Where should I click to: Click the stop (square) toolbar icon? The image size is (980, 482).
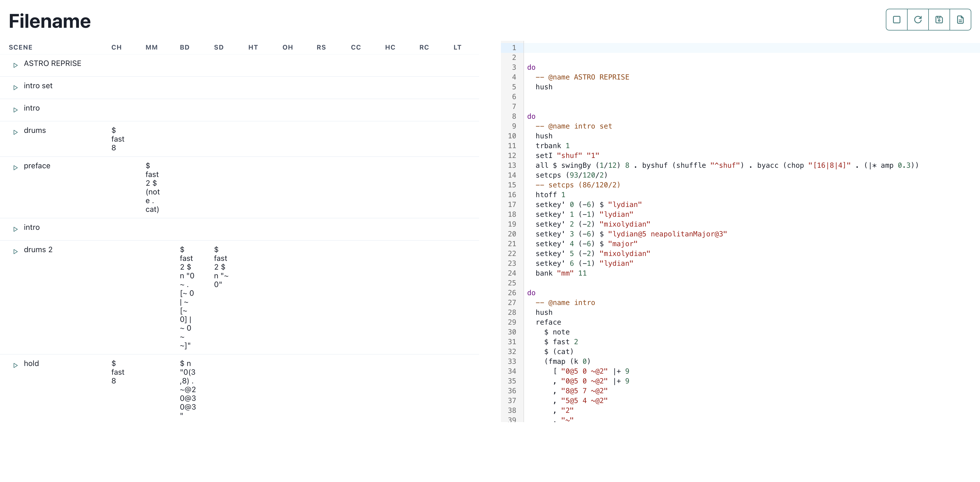point(896,20)
